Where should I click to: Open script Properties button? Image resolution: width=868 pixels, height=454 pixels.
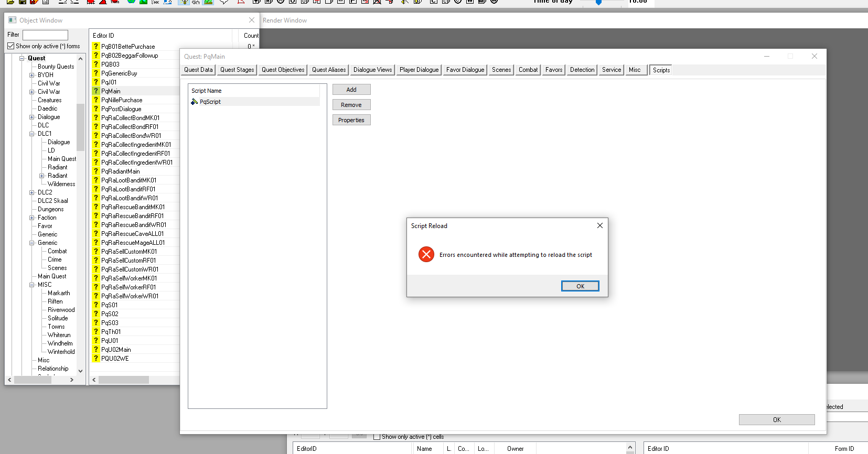click(351, 120)
